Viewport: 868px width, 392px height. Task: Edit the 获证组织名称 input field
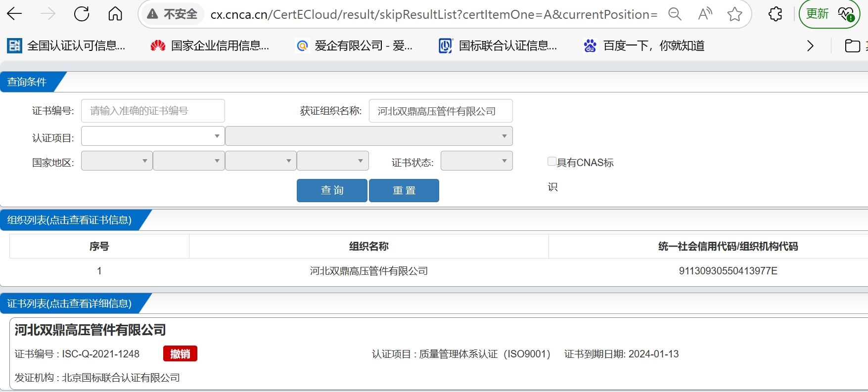tap(441, 111)
